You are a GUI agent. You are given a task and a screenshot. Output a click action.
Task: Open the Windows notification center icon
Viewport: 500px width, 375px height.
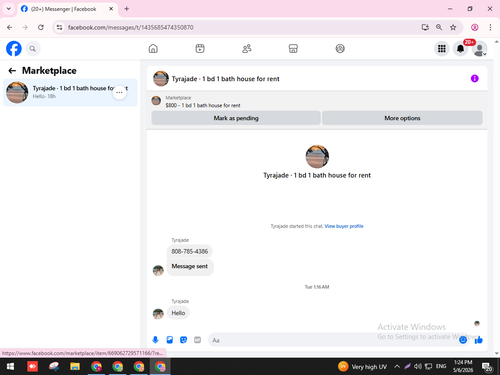pos(487,367)
